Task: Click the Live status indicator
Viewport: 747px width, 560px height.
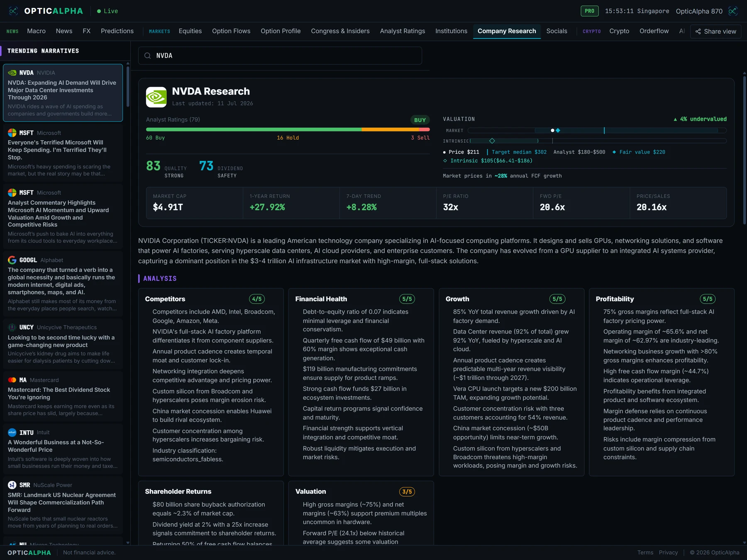Action: click(107, 11)
